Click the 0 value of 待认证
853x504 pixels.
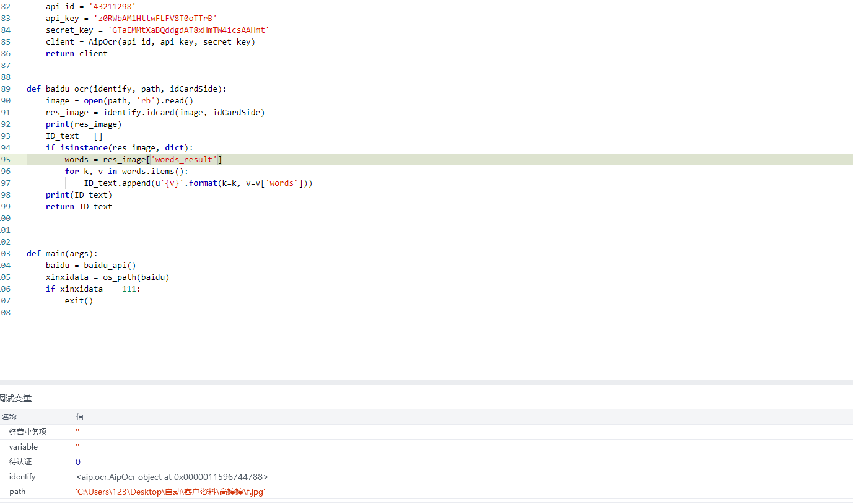78,462
